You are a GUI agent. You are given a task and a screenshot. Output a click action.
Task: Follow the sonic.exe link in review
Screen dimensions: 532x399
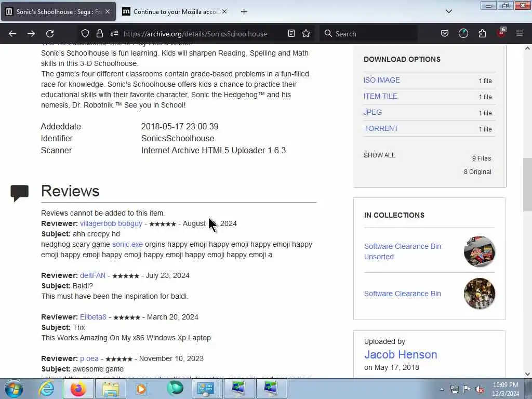pyautogui.click(x=128, y=244)
